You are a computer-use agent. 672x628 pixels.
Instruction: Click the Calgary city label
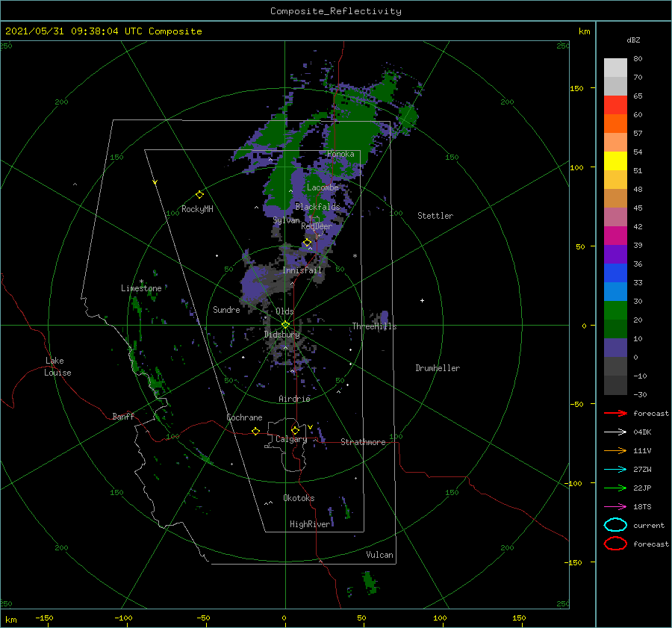[291, 439]
